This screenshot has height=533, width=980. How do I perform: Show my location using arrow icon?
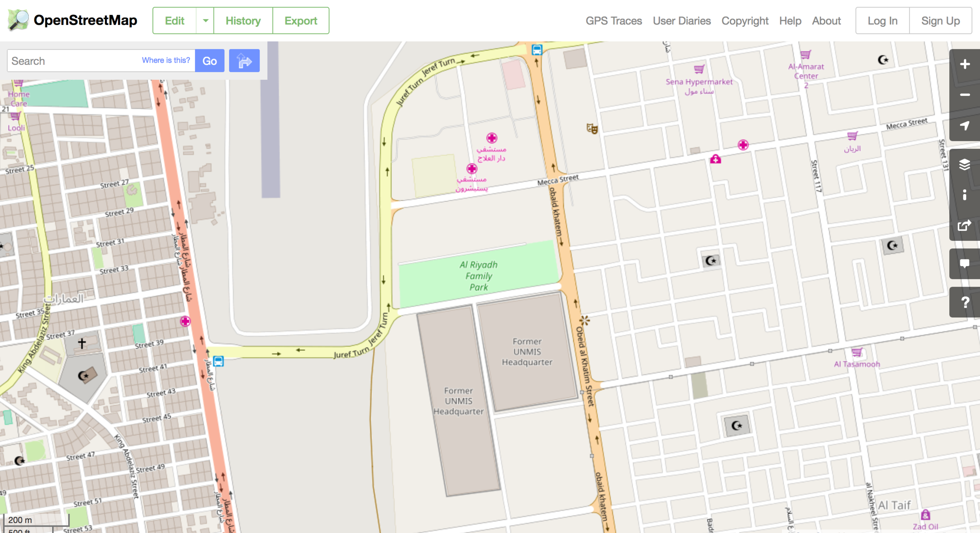tap(965, 126)
